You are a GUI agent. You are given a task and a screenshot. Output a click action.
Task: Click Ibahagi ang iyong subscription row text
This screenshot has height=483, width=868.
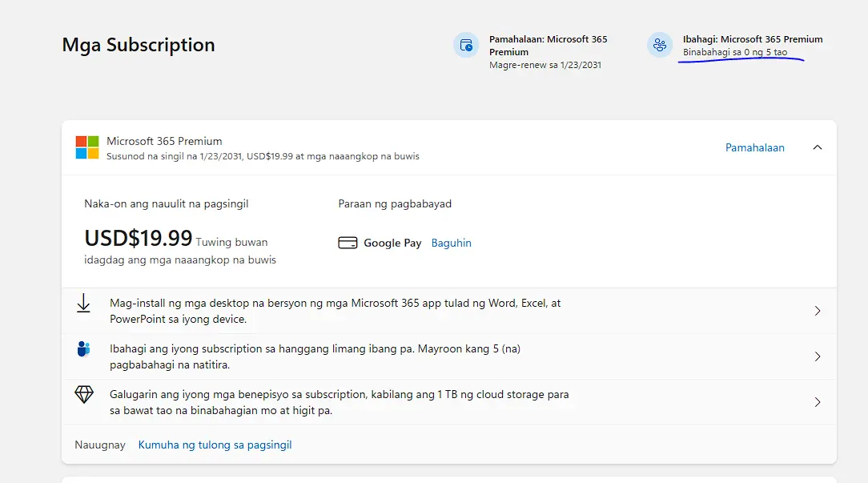coord(315,356)
